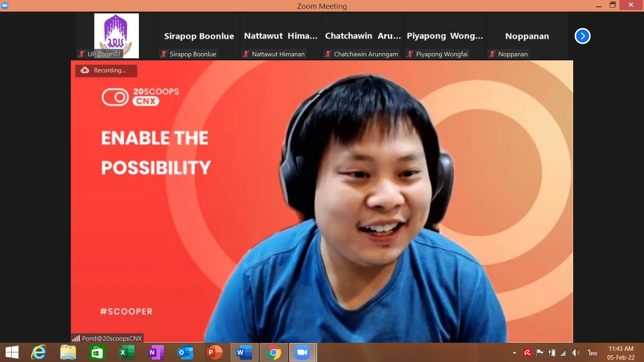Image resolution: width=644 pixels, height=362 pixels.
Task: Select Noppanan's video tile
Action: click(x=527, y=36)
